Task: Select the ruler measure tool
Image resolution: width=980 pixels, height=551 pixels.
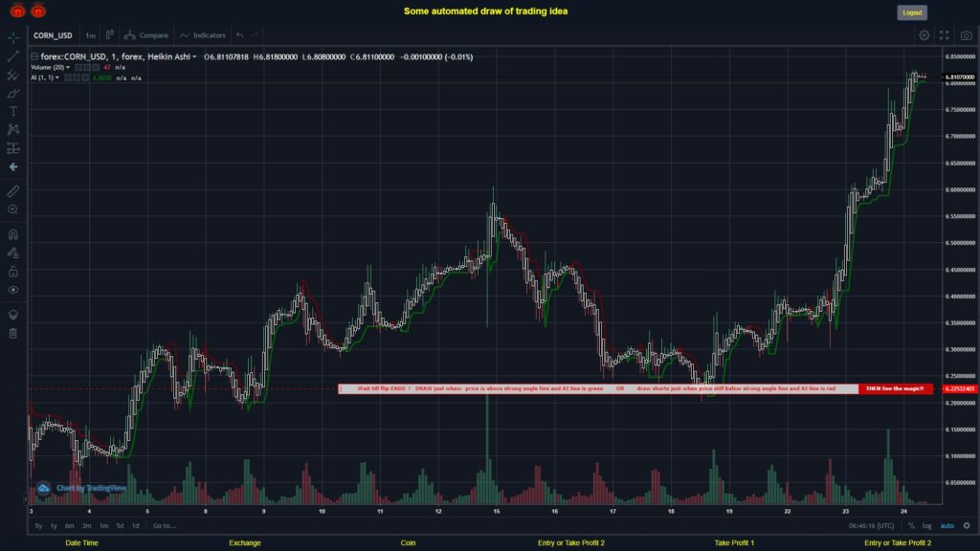Action: pyautogui.click(x=13, y=191)
